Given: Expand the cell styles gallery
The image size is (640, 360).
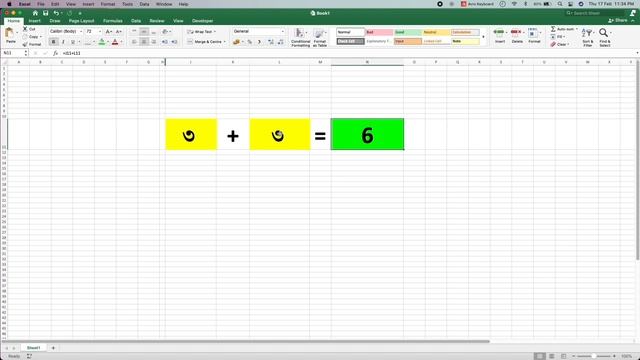Looking at the screenshot, I should (483, 37).
